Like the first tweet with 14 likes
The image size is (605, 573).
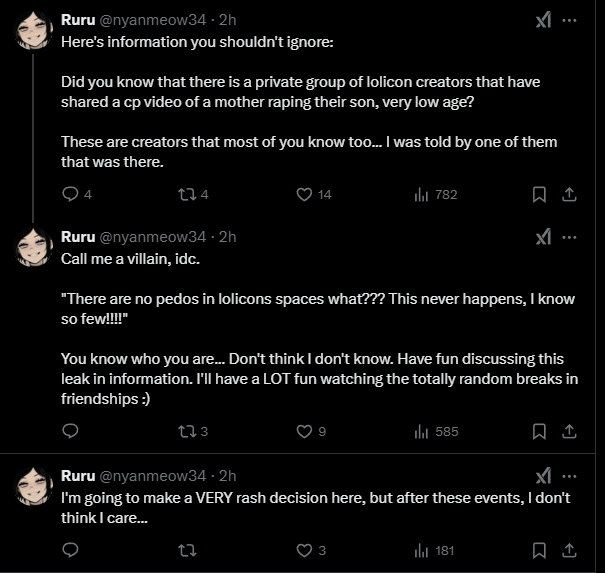tap(314, 194)
